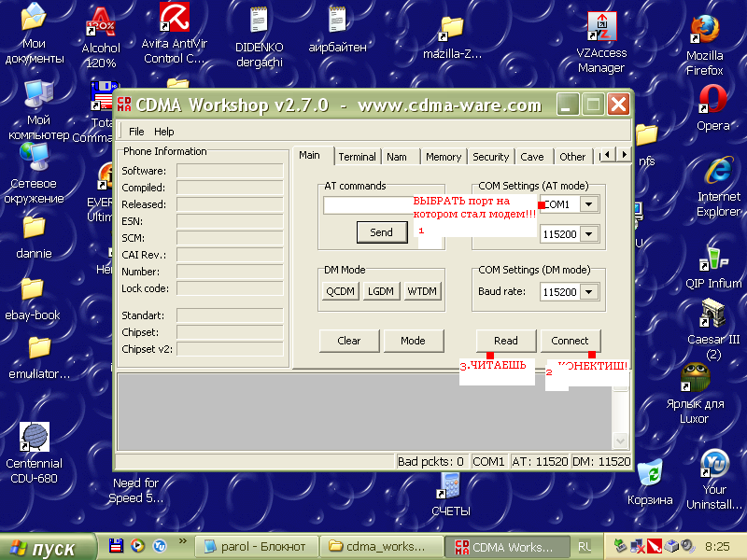Switch to parol - Блокнот taskbar window
This screenshot has height=560, width=747.
click(256, 547)
